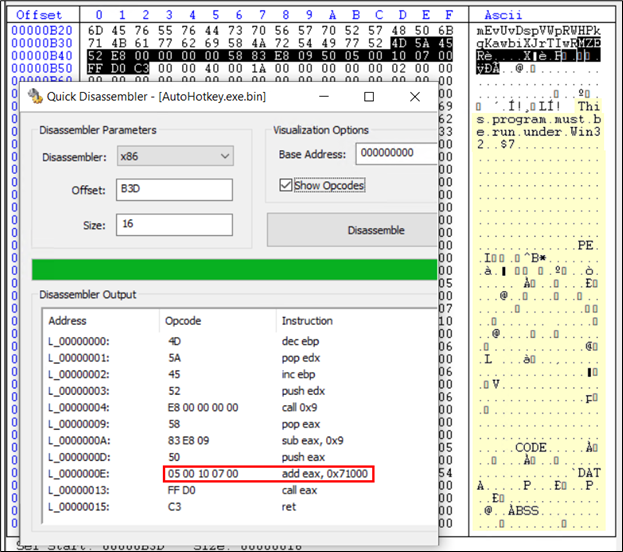Focus the Size field showing 16
Image resolution: width=623 pixels, height=552 pixels.
click(x=174, y=224)
